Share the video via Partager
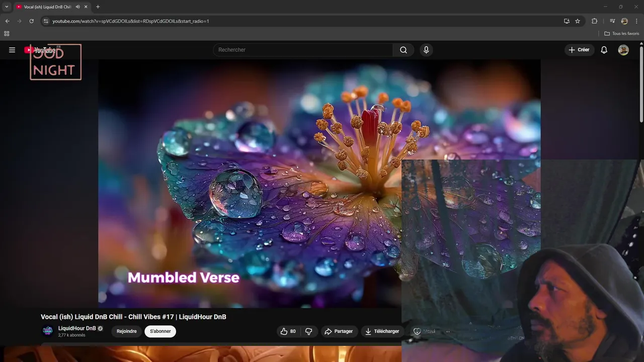This screenshot has height=362, width=644. click(x=339, y=331)
